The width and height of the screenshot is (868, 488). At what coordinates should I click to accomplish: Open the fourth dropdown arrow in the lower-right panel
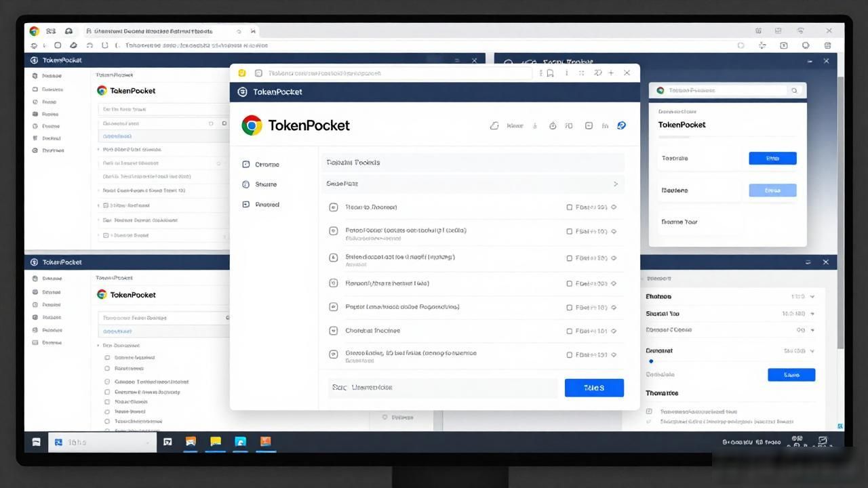click(812, 351)
